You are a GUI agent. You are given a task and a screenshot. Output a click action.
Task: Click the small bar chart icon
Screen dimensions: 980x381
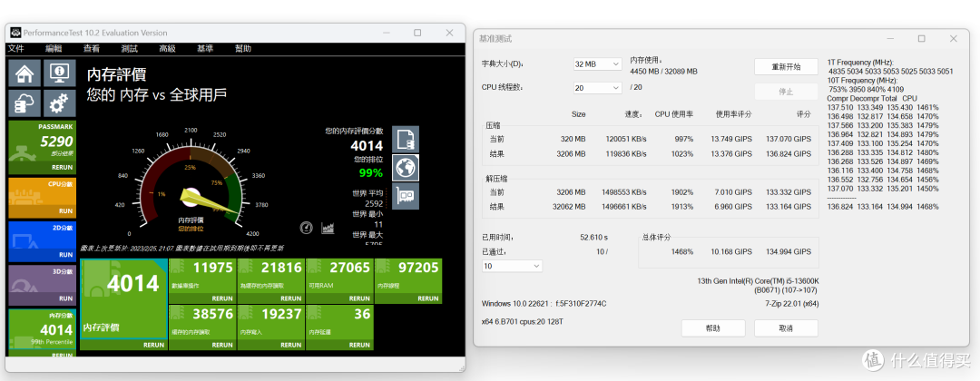click(328, 228)
